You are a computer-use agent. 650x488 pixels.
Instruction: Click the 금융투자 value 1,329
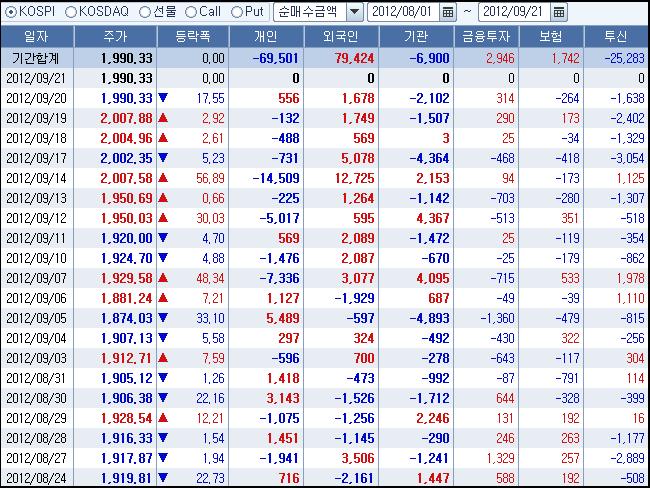click(500, 458)
